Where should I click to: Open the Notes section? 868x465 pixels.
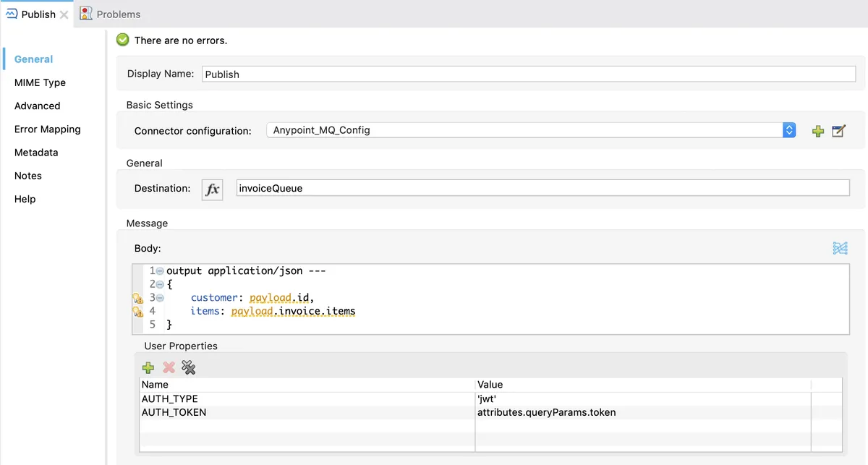(28, 176)
